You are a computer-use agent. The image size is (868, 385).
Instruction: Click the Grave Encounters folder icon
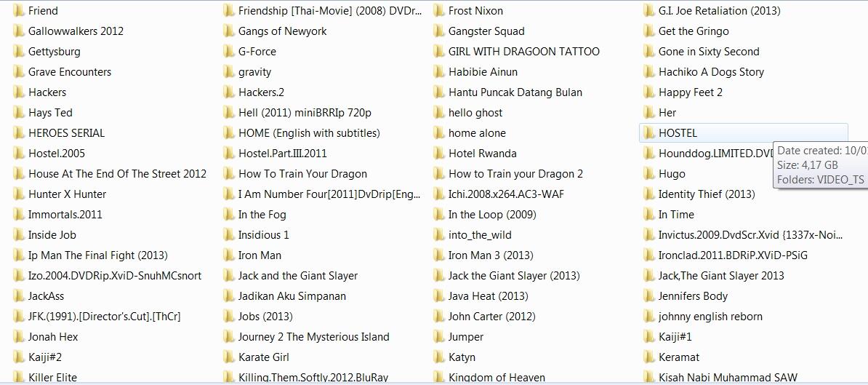coord(19,72)
